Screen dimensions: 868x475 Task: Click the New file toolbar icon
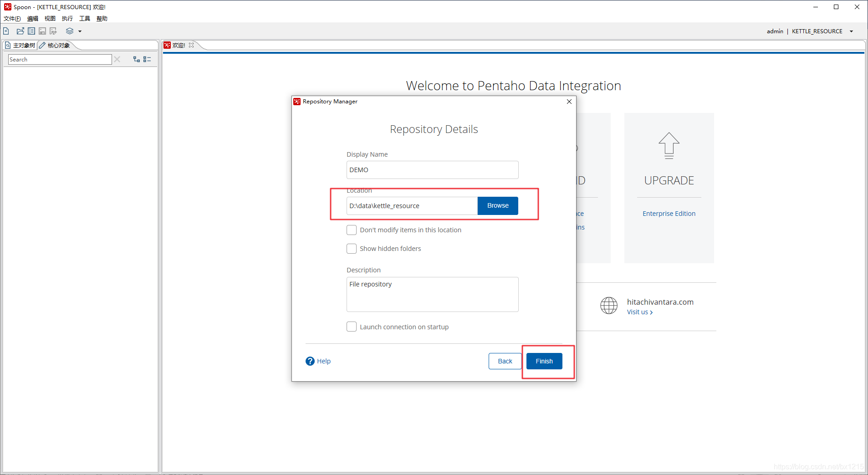(6, 31)
